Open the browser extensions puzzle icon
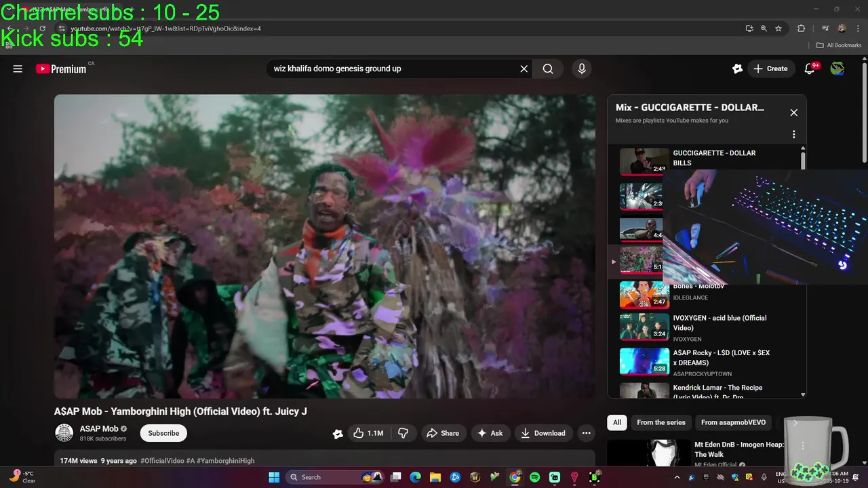 801,28
